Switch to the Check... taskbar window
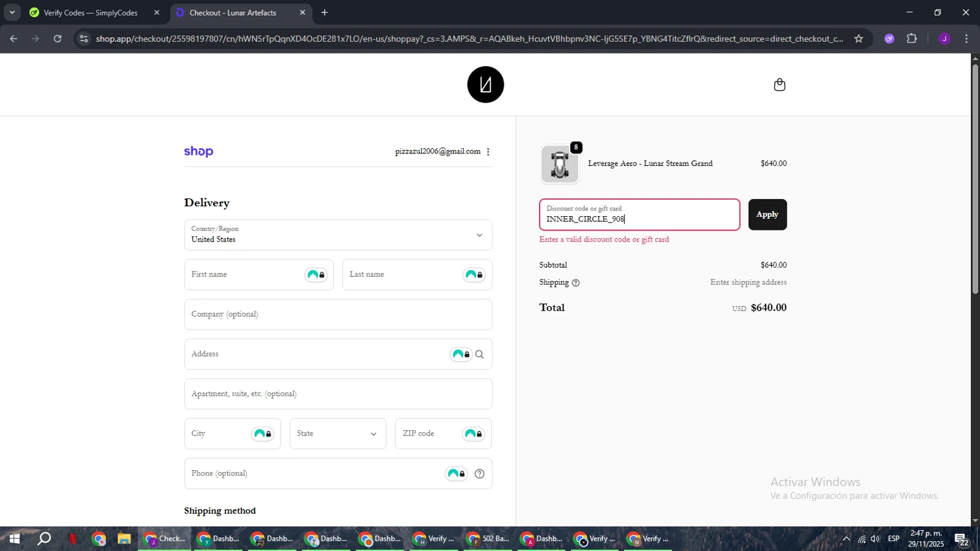 pos(165,539)
